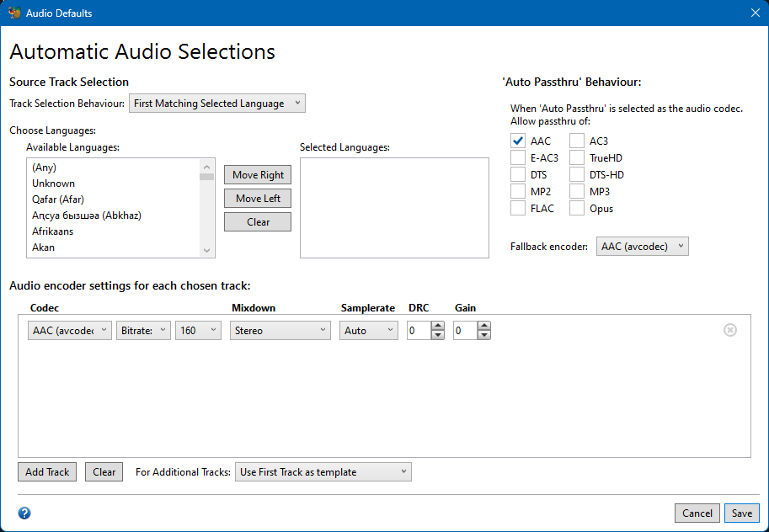Increase the DRC value with the up arrow
This screenshot has height=532, width=769.
437,327
